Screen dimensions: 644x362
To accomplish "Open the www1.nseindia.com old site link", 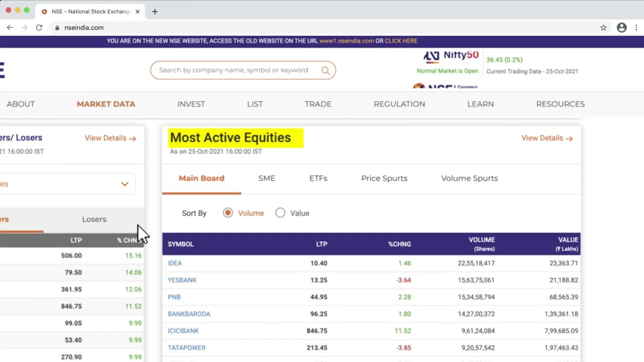I will pyautogui.click(x=347, y=41).
